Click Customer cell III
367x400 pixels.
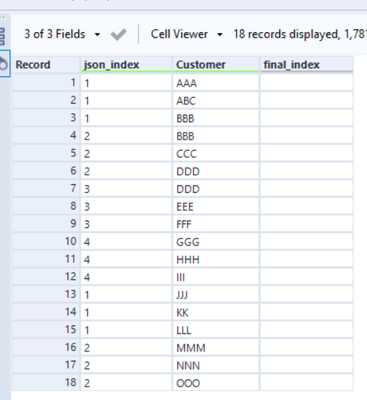click(x=216, y=277)
